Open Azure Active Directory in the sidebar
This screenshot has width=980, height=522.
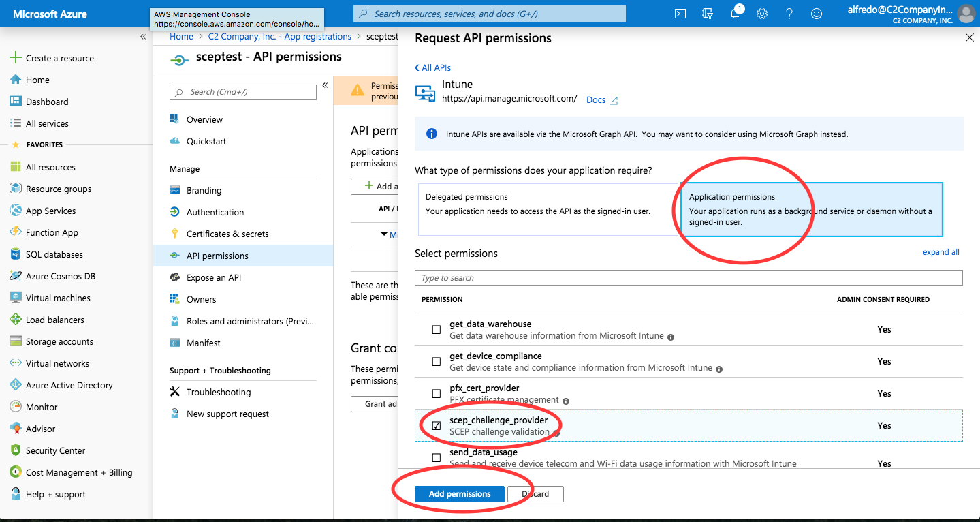pos(69,385)
